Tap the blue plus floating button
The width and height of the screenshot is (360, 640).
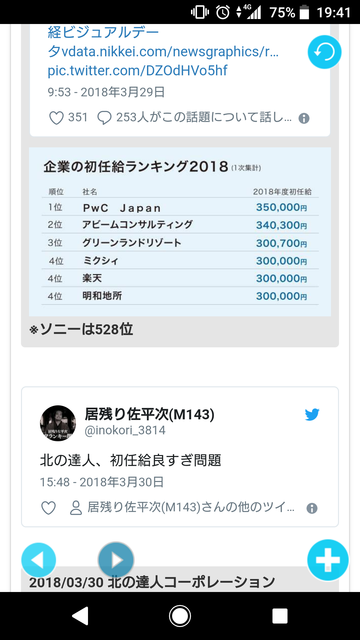pyautogui.click(x=327, y=560)
